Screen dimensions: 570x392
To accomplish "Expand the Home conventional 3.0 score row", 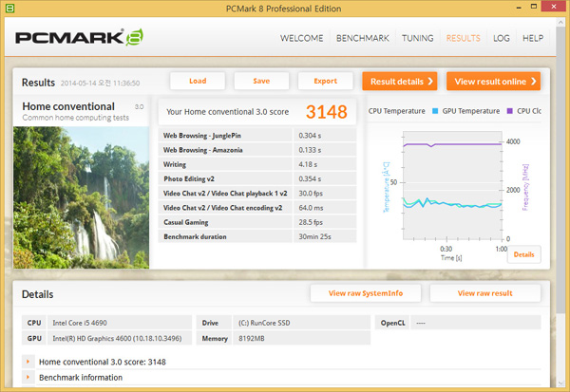I will pos(29,362).
